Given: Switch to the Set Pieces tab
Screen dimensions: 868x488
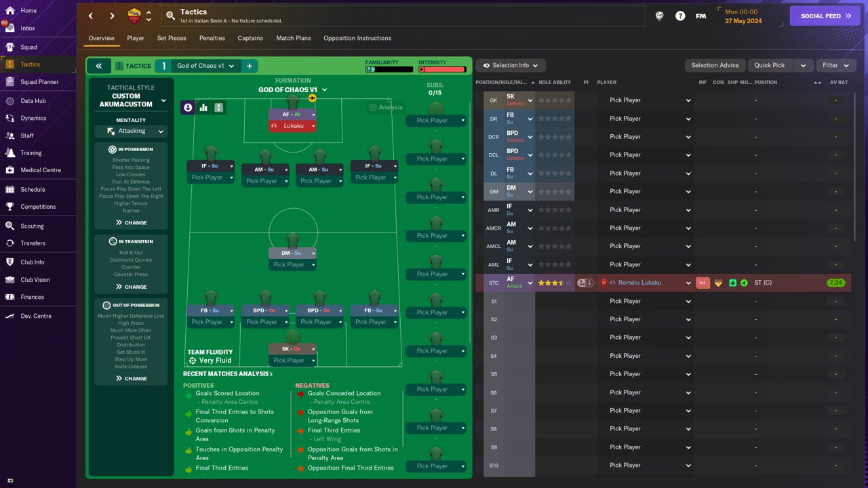Looking at the screenshot, I should pos(172,38).
